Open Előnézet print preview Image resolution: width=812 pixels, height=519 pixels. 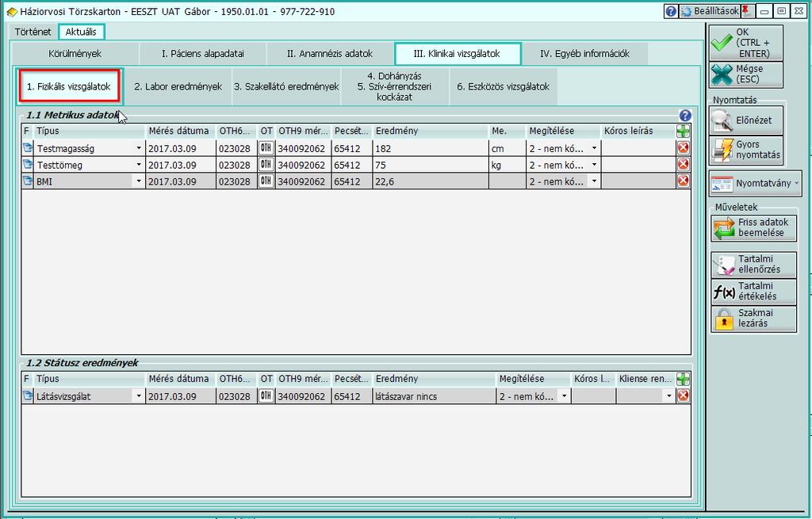click(745, 120)
